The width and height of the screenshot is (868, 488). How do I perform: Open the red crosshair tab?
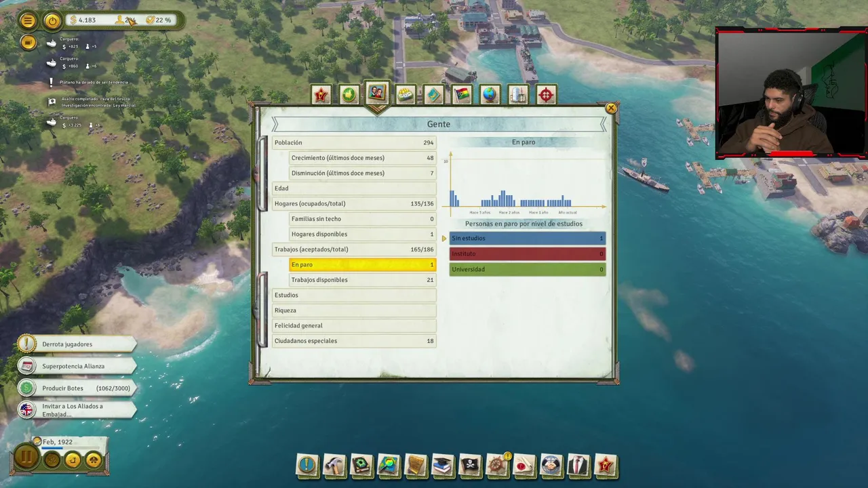tap(546, 95)
